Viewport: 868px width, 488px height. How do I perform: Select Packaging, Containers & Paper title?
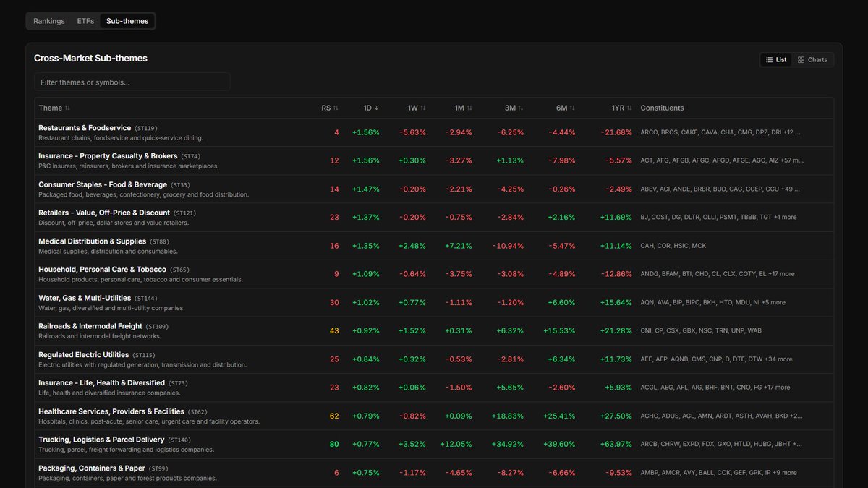click(92, 468)
